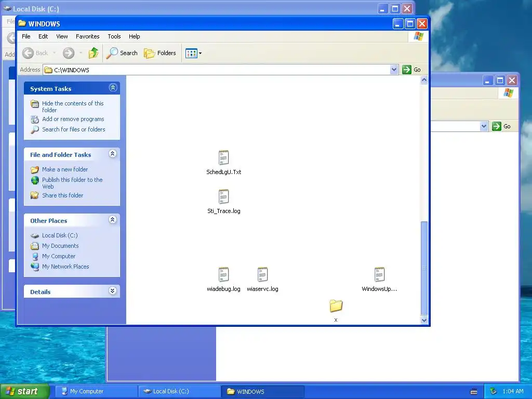This screenshot has height=399, width=532.
Task: Open My Documents in Other Places
Action: tap(60, 246)
